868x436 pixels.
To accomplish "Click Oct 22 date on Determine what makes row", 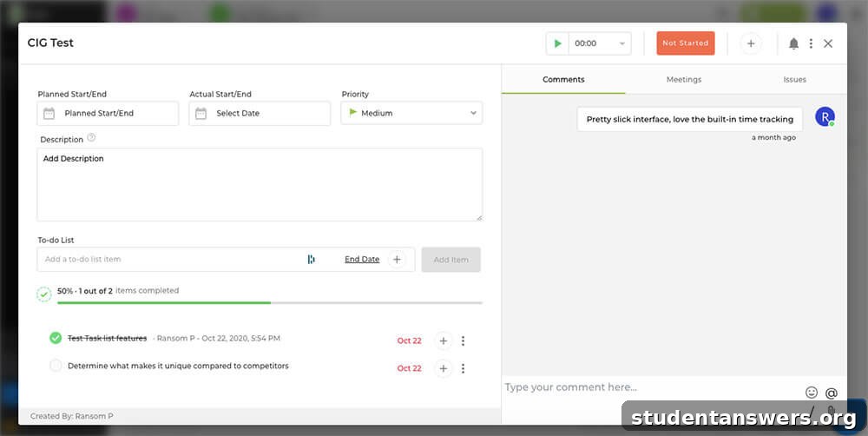I will (x=409, y=368).
